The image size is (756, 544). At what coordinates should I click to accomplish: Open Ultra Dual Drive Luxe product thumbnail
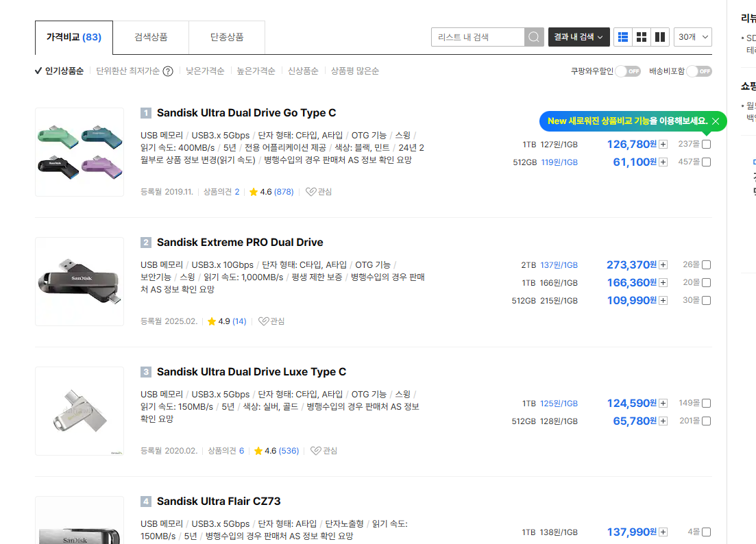(x=80, y=412)
